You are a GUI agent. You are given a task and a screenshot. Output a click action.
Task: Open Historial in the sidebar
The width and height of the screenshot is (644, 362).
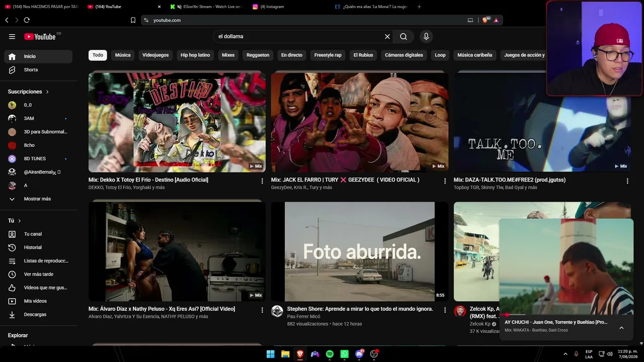click(38, 247)
